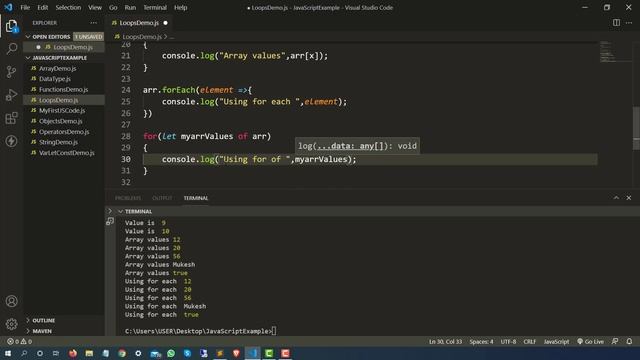Change Spaces: 4 indentation setting
This screenshot has height=360, width=640.
pos(481,342)
